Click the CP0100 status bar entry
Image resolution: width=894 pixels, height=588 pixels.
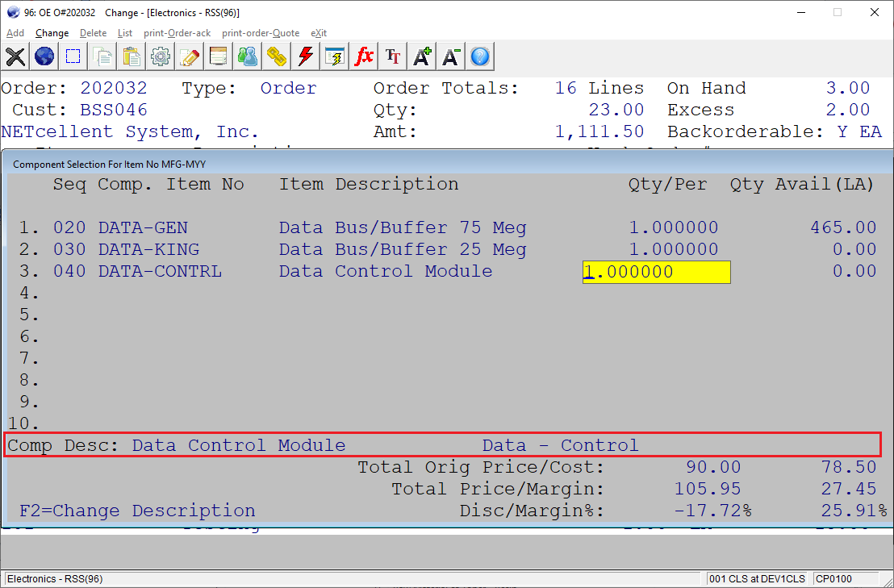point(833,579)
